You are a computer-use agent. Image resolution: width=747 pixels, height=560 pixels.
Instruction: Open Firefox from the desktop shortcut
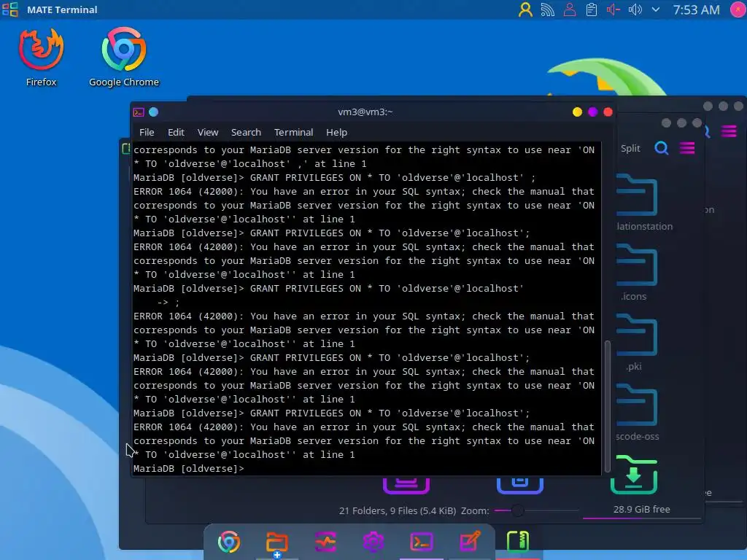point(41,57)
